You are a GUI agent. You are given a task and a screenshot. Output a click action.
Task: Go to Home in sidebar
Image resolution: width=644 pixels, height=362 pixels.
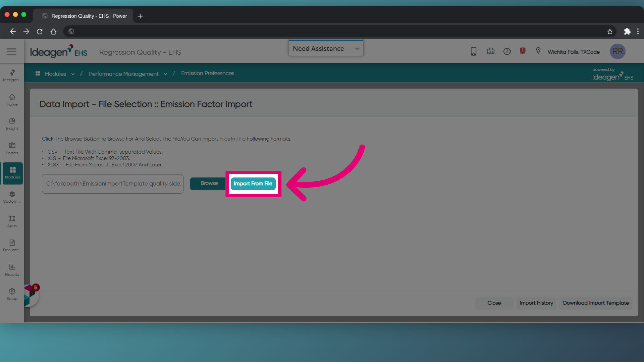(x=12, y=100)
